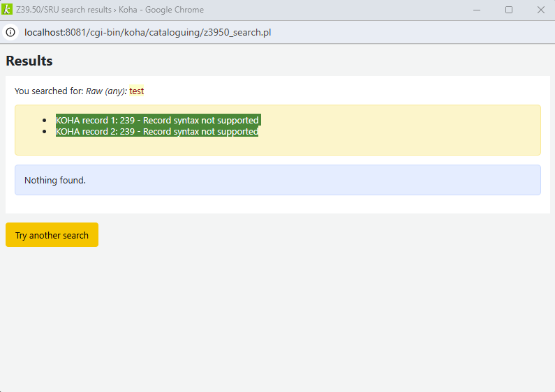This screenshot has width=555, height=392.
Task: Click the "You searched for:" label
Action: [49, 91]
